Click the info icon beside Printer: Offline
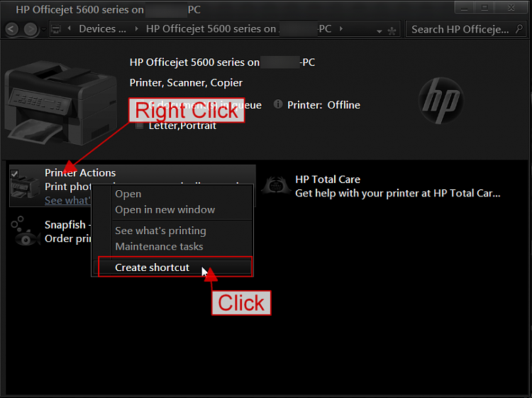 pyautogui.click(x=278, y=104)
